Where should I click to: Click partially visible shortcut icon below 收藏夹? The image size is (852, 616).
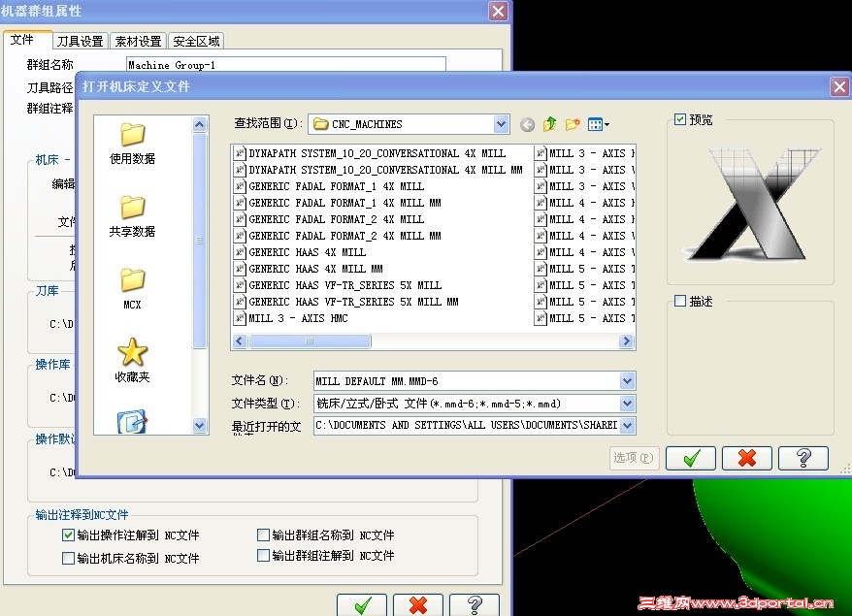click(x=132, y=422)
